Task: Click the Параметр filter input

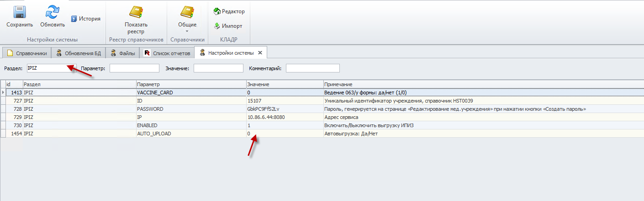Action: click(x=134, y=68)
